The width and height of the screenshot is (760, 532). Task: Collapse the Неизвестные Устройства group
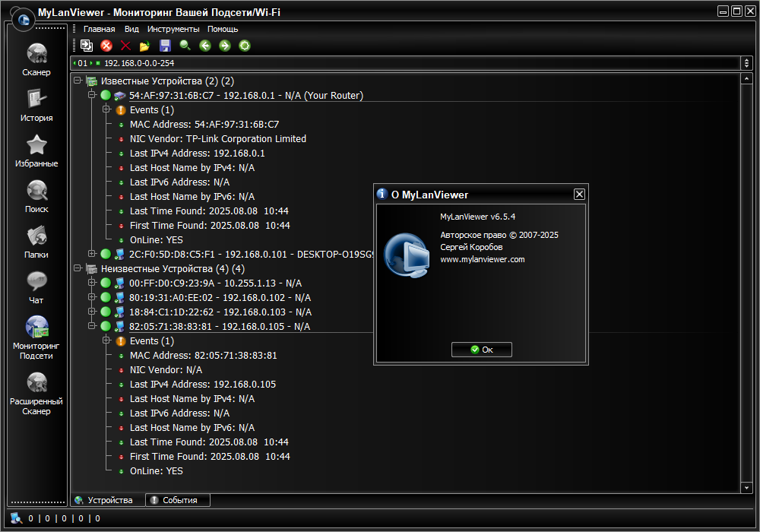(x=78, y=268)
